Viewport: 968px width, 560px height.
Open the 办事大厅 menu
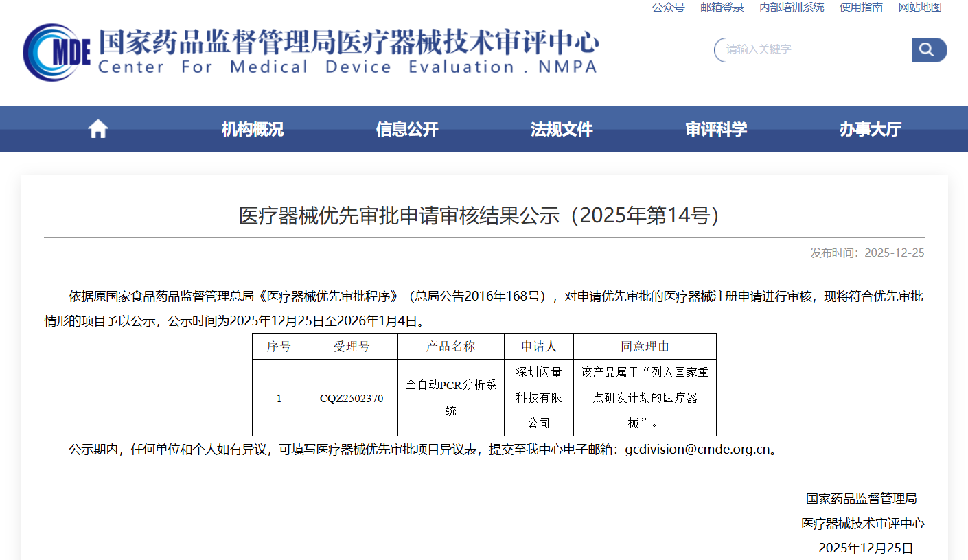[870, 129]
